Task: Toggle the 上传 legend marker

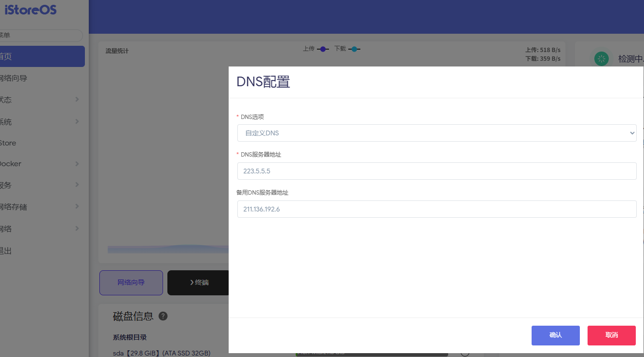Action: 323,49
